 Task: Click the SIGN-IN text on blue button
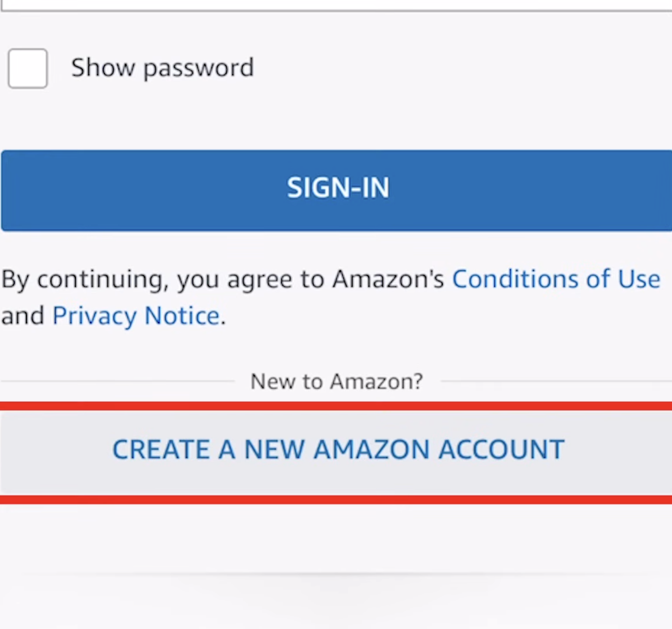pyautogui.click(x=338, y=188)
